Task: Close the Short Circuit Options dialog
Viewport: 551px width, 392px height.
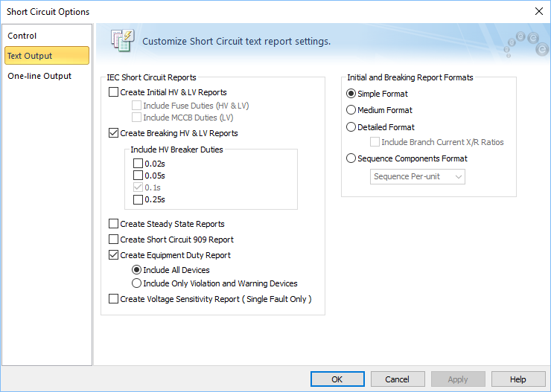Action: tap(538, 11)
